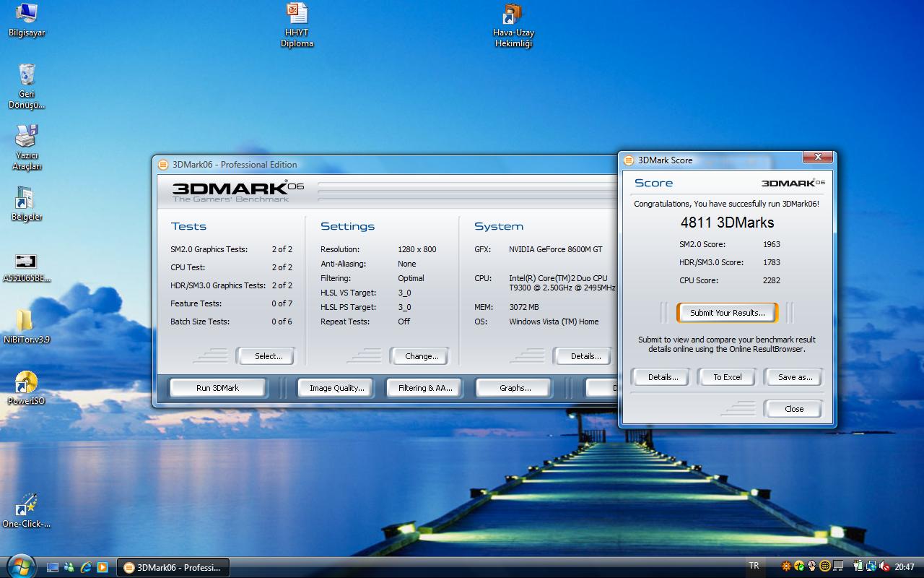
Task: Click Run 3DMark button
Action: click(x=217, y=388)
